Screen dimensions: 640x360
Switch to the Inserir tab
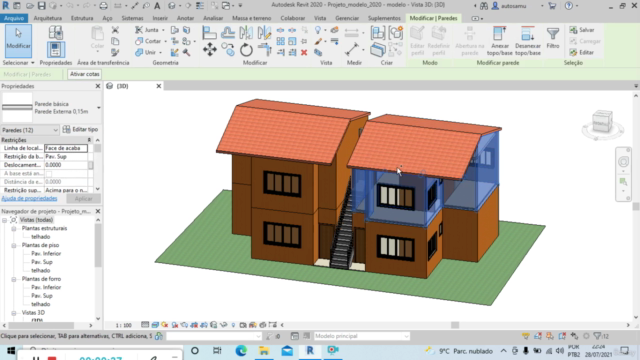click(160, 18)
